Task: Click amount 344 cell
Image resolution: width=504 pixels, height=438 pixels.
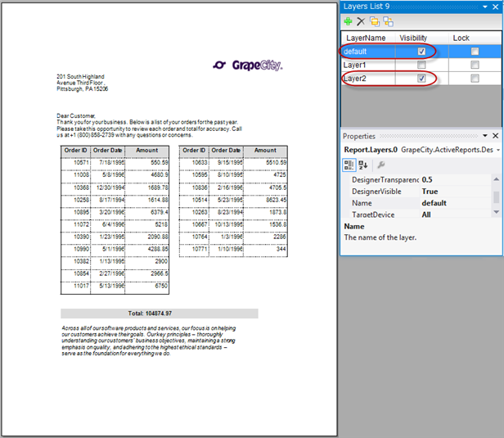Action: (x=265, y=249)
